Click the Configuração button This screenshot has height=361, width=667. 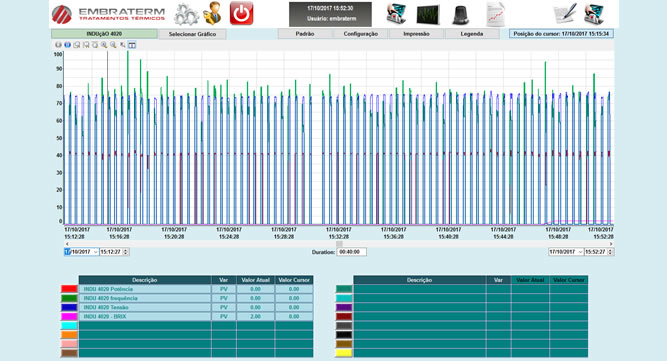360,34
